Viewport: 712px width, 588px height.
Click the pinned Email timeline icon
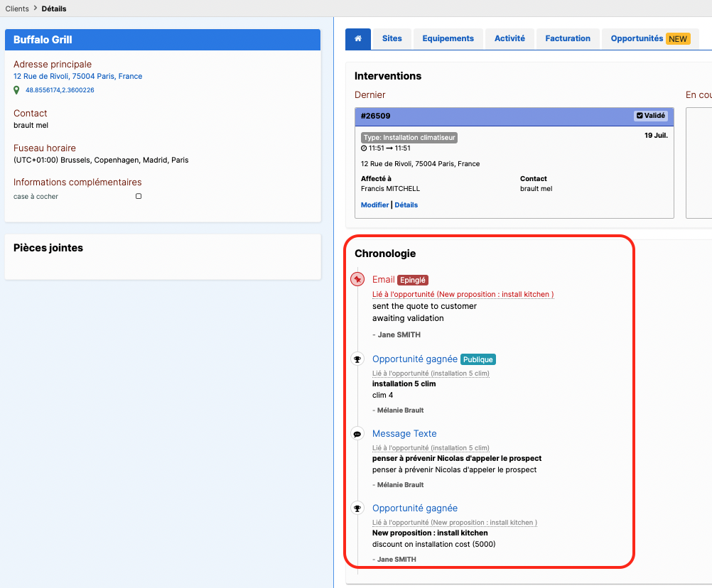(358, 279)
